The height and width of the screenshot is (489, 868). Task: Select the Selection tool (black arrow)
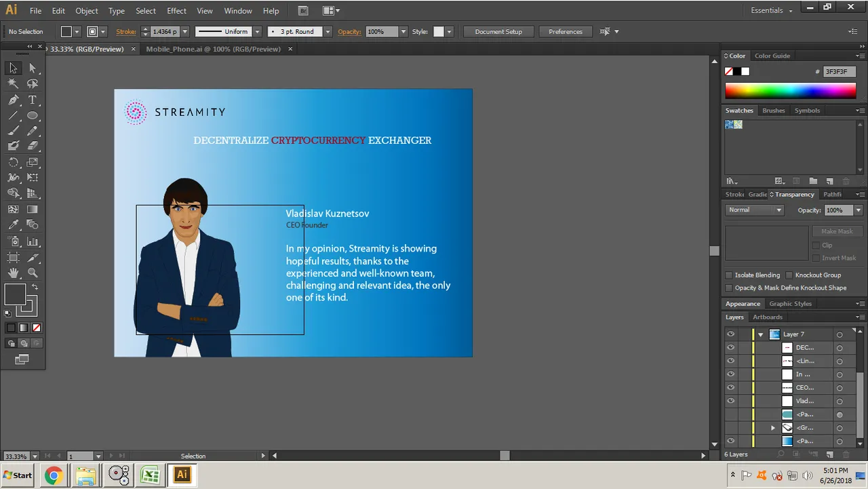coord(13,68)
